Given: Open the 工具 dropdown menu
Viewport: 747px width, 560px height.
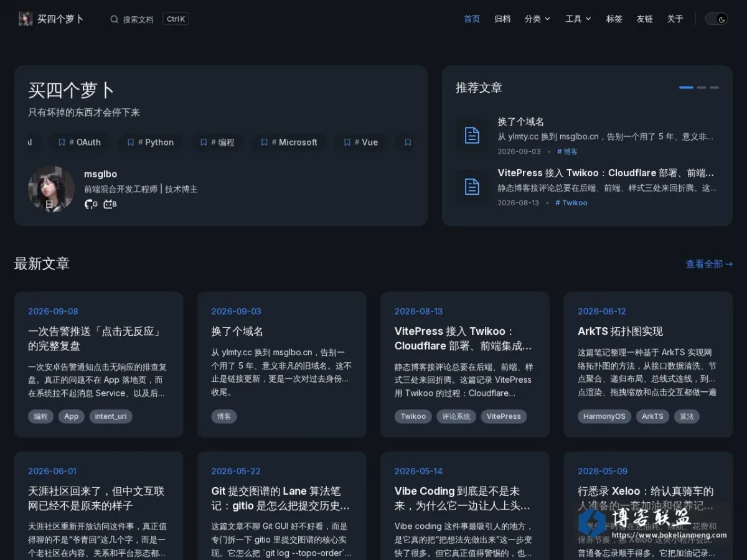Looking at the screenshot, I should [x=578, y=19].
